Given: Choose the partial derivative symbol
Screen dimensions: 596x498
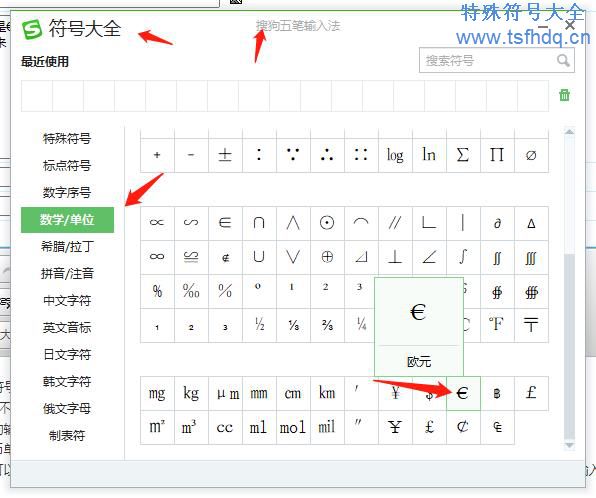Looking at the screenshot, I should 497,223.
